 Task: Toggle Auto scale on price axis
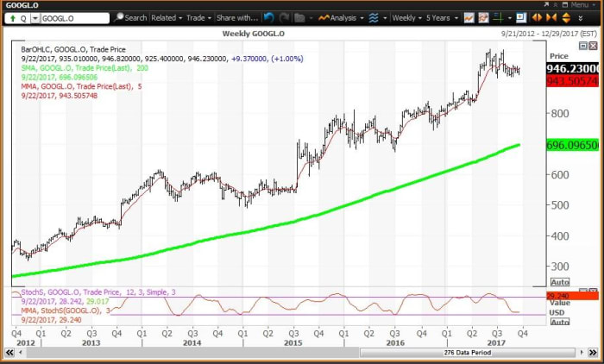[x=559, y=282]
